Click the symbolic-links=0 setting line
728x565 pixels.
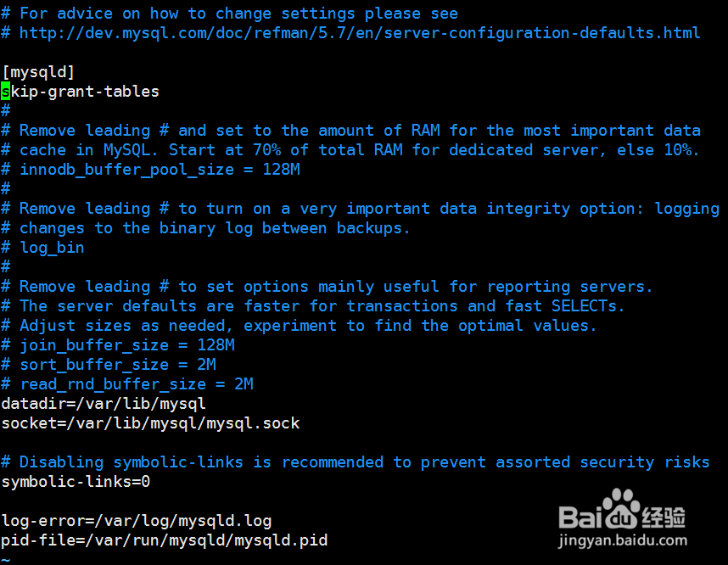pos(76,482)
